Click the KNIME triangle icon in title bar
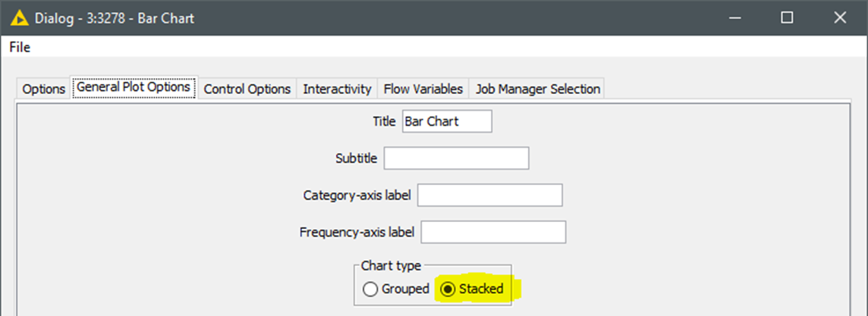Image resolution: width=868 pixels, height=316 pixels. [20, 17]
